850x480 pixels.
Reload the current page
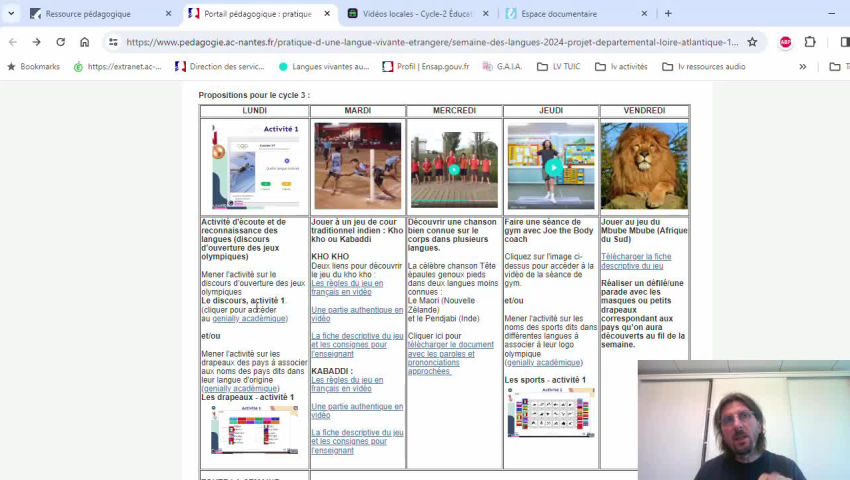tap(60, 42)
